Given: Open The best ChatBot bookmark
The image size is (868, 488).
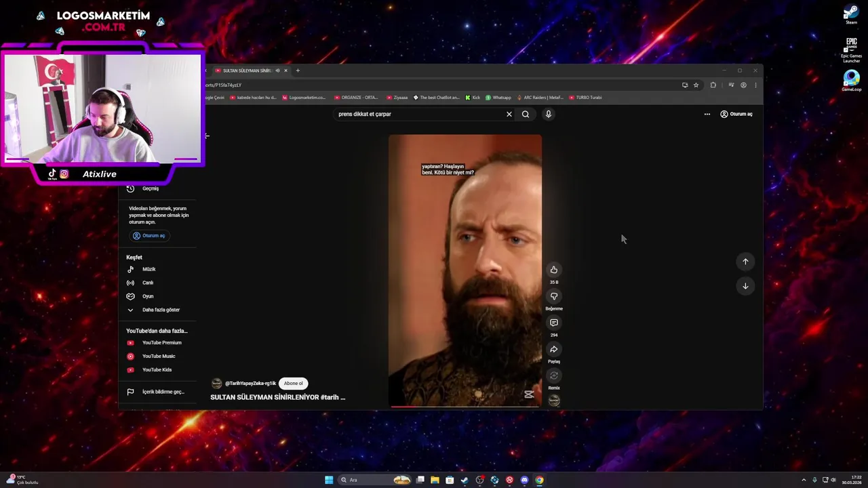Looking at the screenshot, I should point(437,98).
